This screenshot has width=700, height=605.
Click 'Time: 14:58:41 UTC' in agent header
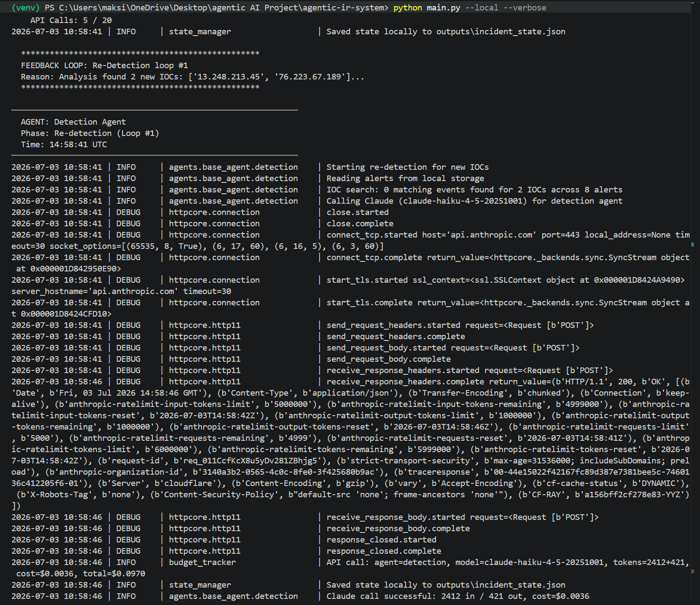point(64,145)
